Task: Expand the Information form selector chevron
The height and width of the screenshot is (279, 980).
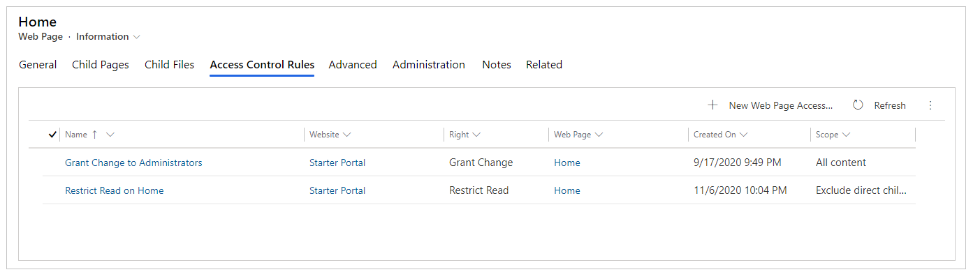Action: click(137, 37)
